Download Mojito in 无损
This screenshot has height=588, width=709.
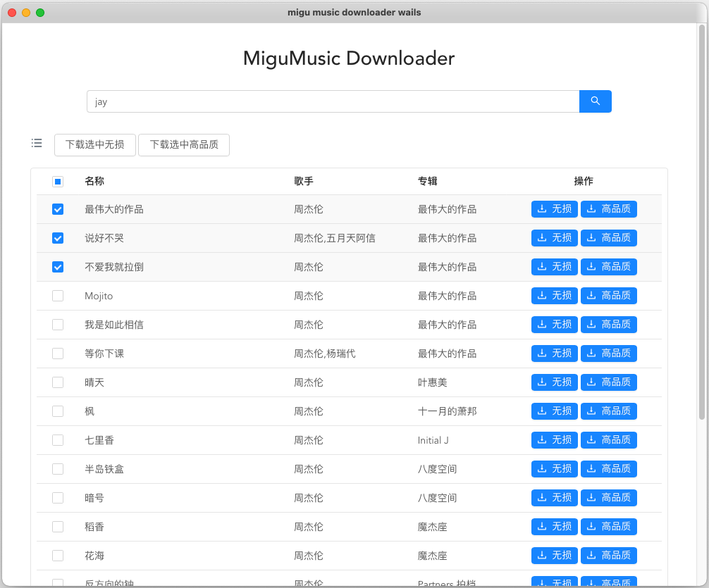click(555, 296)
